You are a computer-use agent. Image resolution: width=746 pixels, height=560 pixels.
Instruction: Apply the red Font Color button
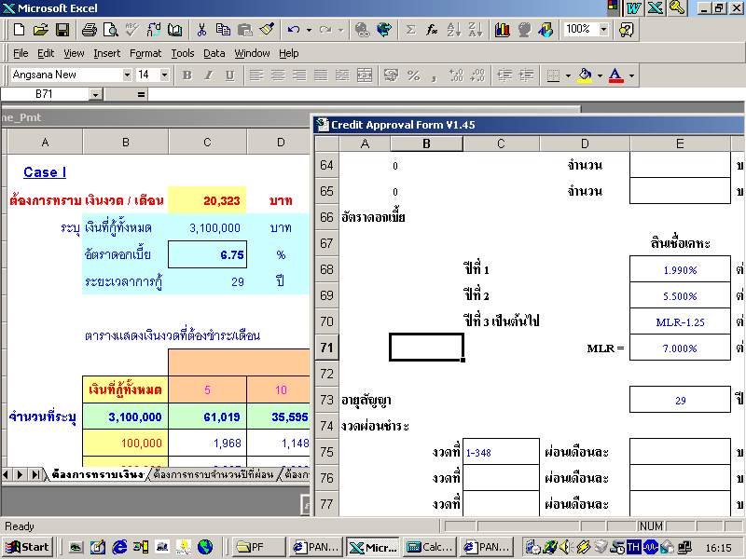[x=615, y=75]
